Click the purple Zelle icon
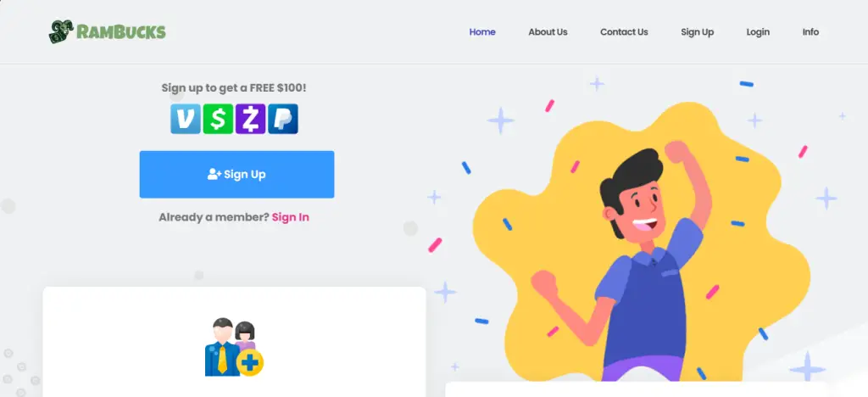This screenshot has width=868, height=397. [251, 119]
